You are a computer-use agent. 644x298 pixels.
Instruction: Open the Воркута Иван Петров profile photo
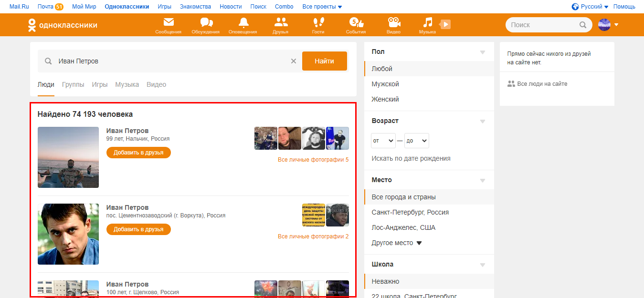click(68, 234)
